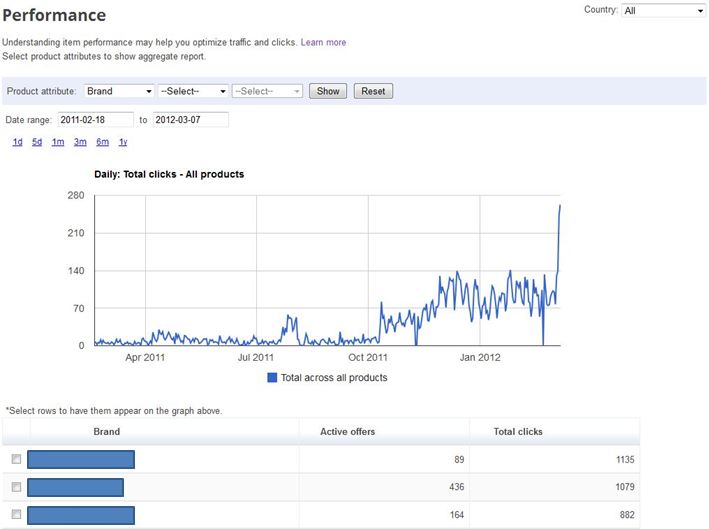The height and width of the screenshot is (529, 709).
Task: Check the second brand row checkbox
Action: pos(16,487)
